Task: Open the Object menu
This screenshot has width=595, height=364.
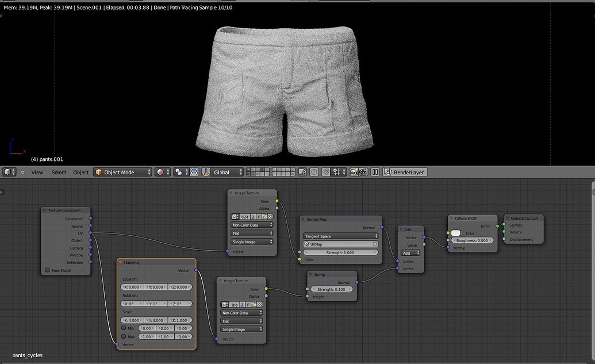Action: coord(81,173)
